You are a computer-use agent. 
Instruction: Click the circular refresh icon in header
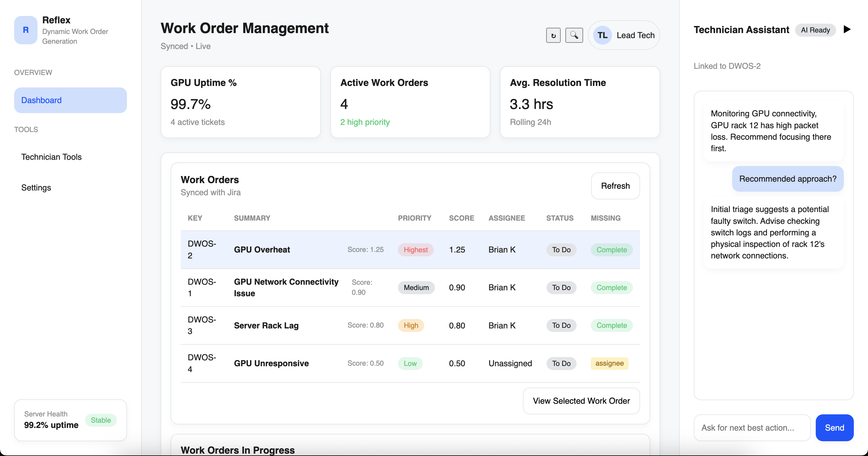553,35
